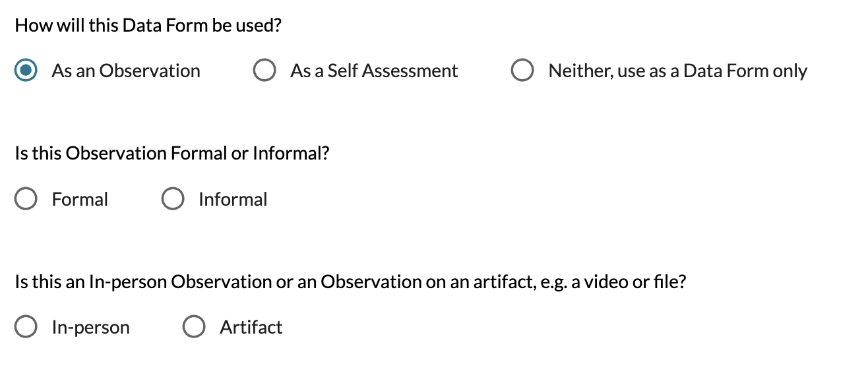Click the 'In-person' option label text
The width and height of the screenshot is (868, 389).
(91, 328)
